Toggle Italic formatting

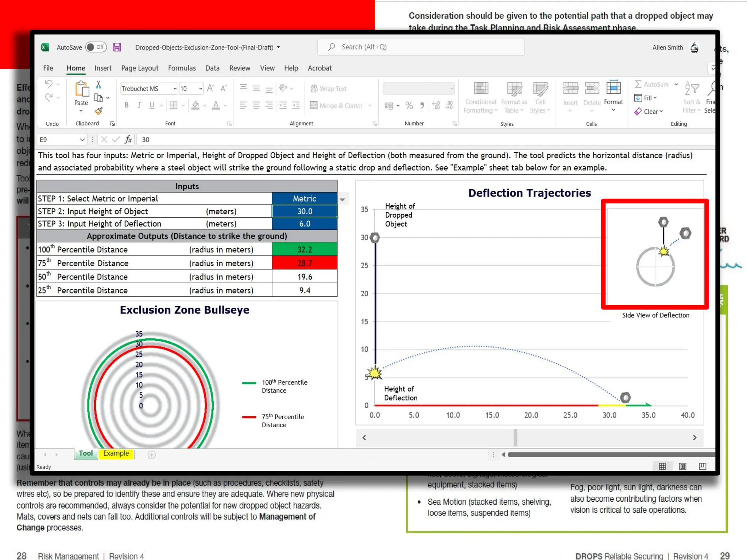tap(139, 105)
